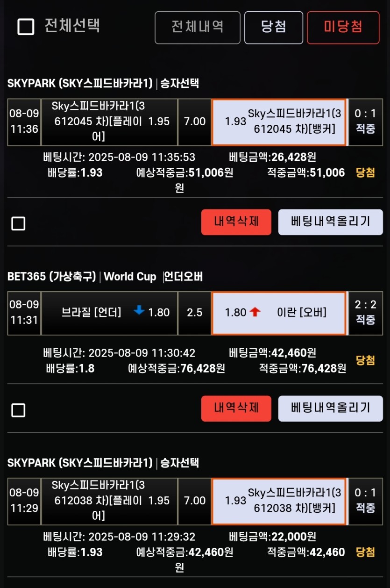The image size is (390, 588).
Task: Click the 이란 [오버] selection cell
Action: (279, 313)
